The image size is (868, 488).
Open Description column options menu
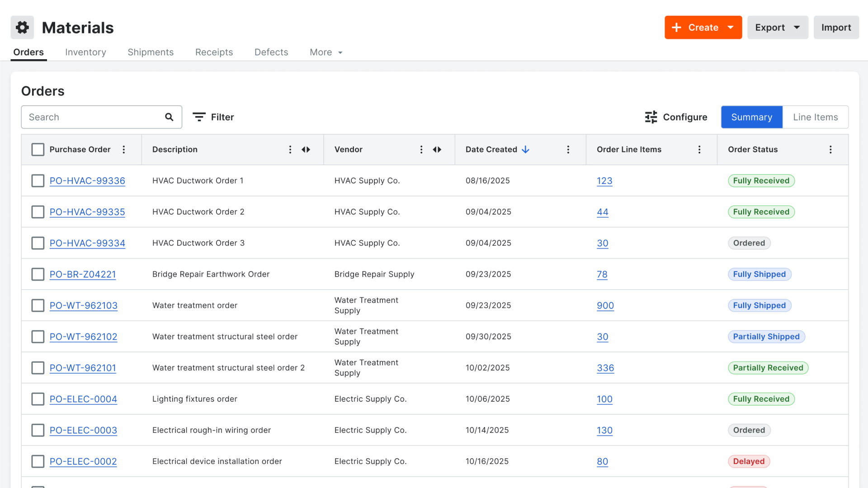click(x=290, y=150)
